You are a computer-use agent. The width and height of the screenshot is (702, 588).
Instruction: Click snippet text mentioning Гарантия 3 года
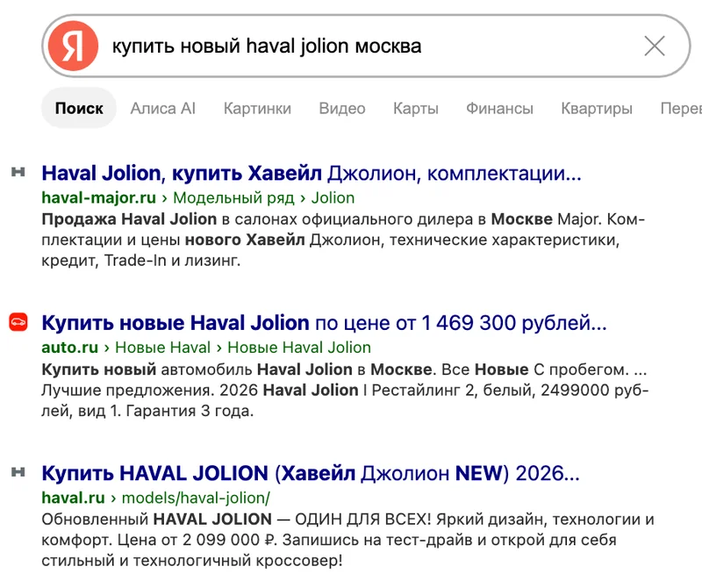point(190,411)
